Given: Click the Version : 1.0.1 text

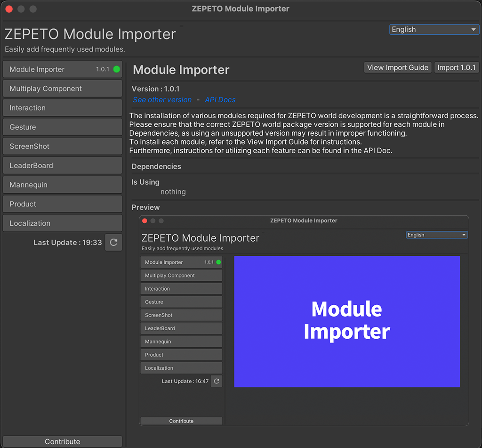Looking at the screenshot, I should pyautogui.click(x=155, y=89).
